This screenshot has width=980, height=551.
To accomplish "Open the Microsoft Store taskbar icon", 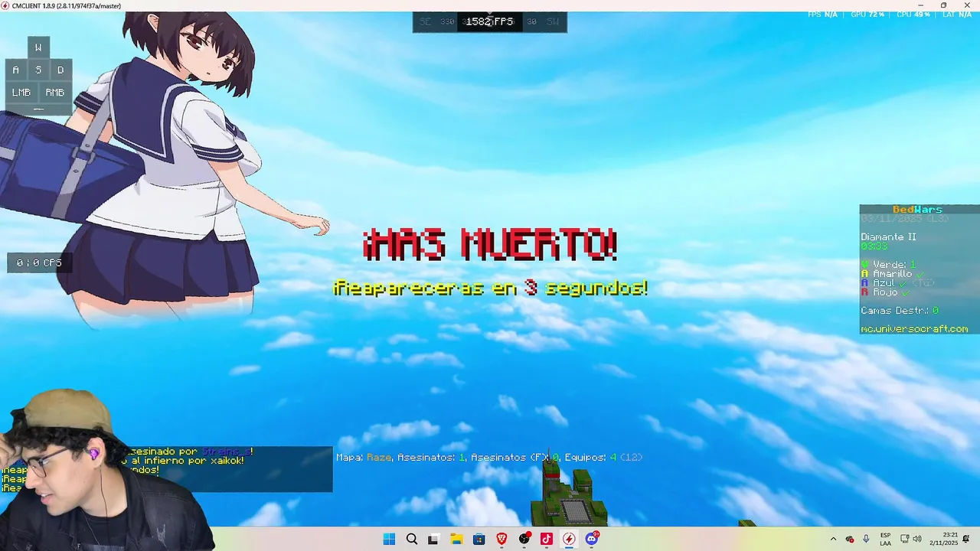I will click(479, 539).
